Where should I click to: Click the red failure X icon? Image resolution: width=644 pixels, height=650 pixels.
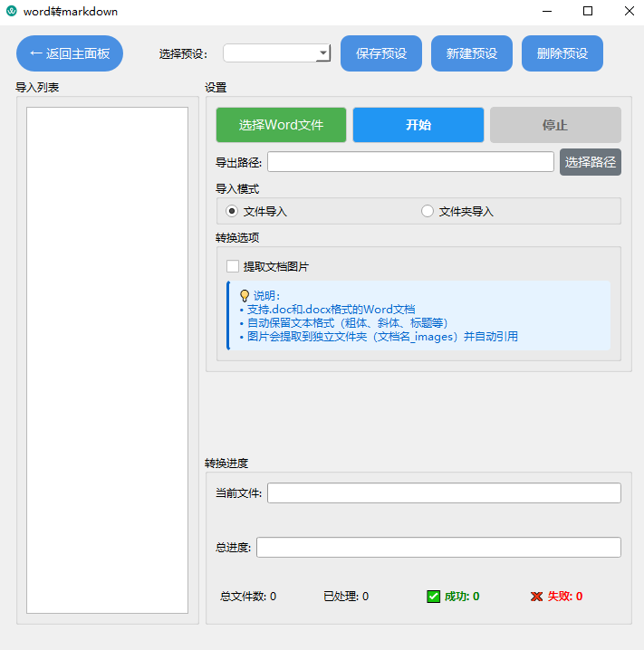tap(536, 597)
